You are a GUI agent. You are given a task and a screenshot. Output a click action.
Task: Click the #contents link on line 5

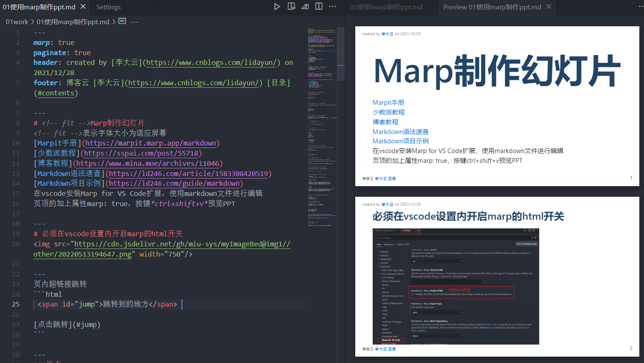[56, 93]
